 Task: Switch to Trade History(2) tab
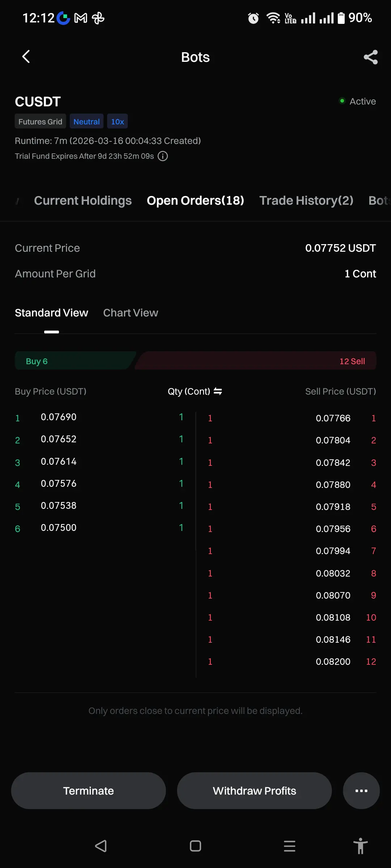306,201
